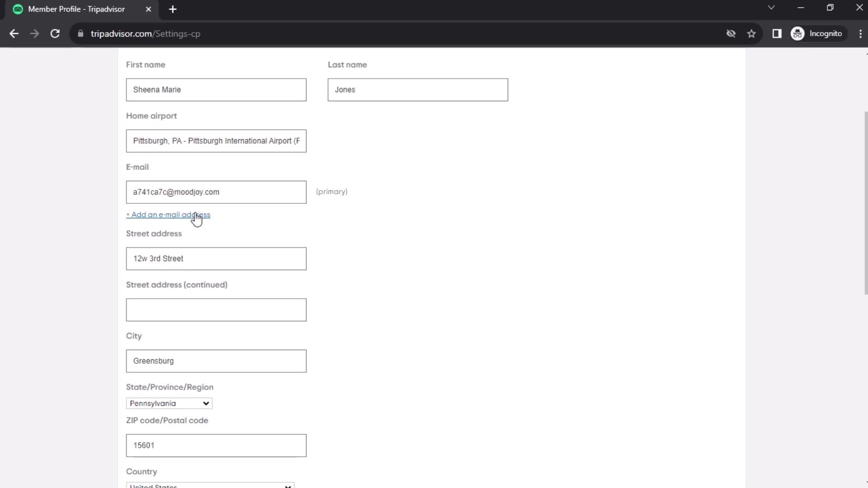This screenshot has height=488, width=868.
Task: Click the Incognito profile icon
Action: click(798, 33)
